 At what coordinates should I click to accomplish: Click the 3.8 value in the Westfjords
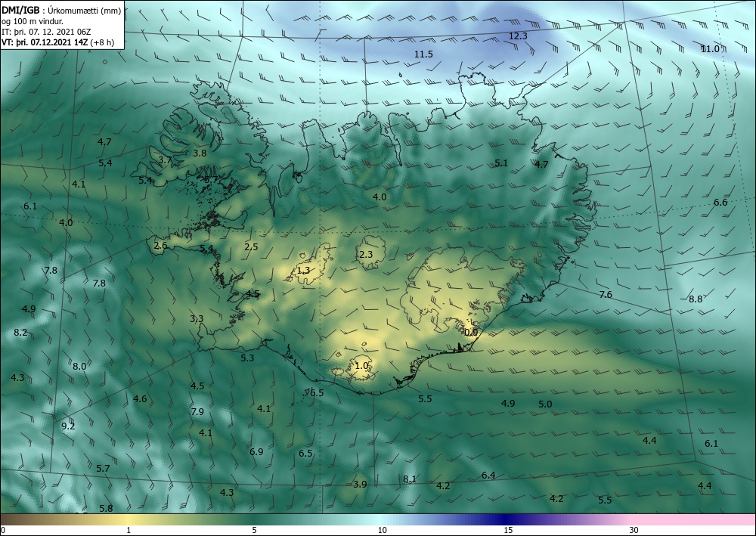pyautogui.click(x=200, y=153)
